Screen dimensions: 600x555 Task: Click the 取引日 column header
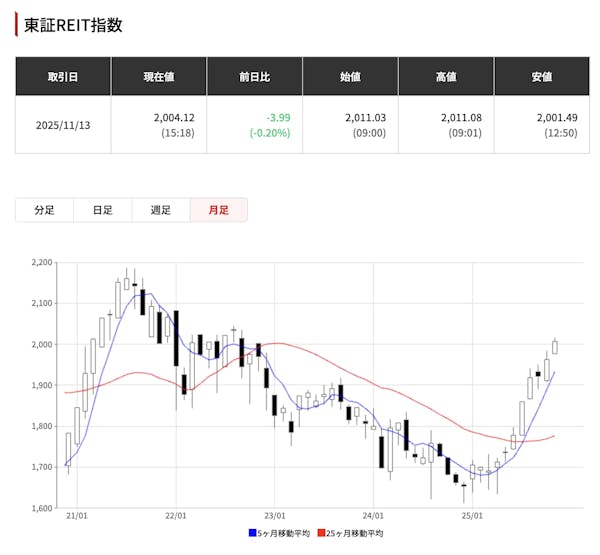(x=63, y=77)
